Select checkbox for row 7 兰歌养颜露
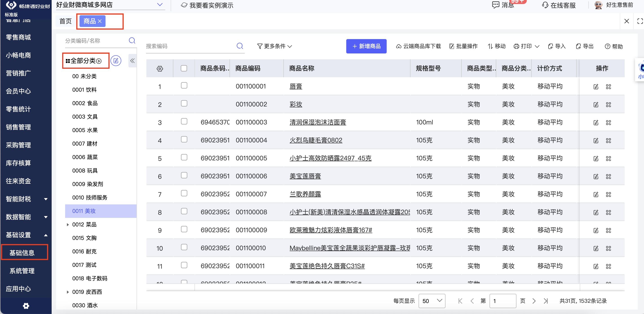The height and width of the screenshot is (314, 644). (184, 193)
